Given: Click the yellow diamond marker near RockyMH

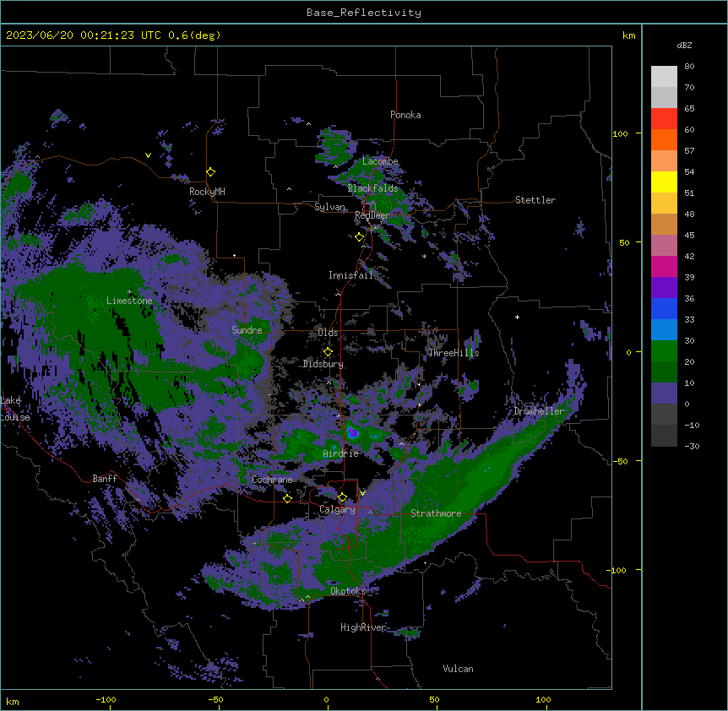Looking at the screenshot, I should pos(210,172).
